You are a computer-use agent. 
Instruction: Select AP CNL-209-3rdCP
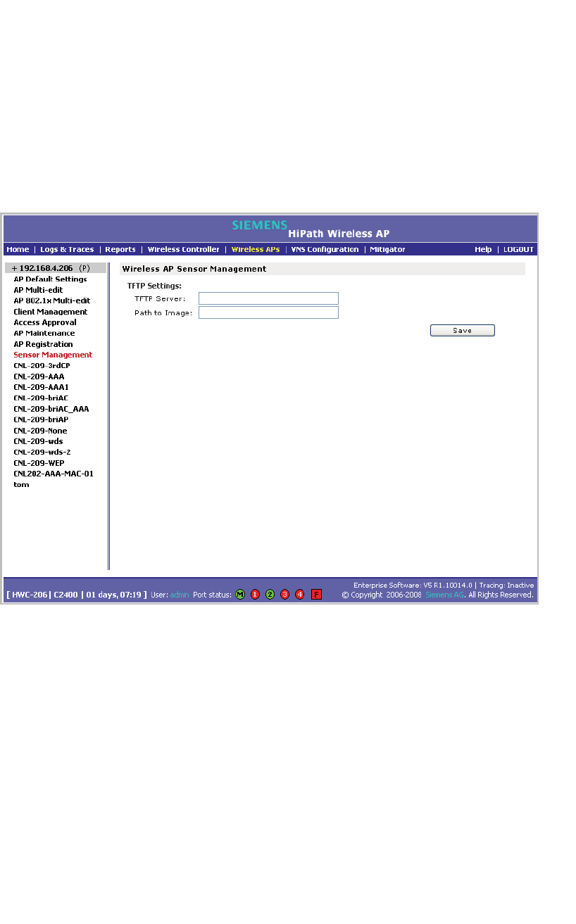[x=42, y=365]
